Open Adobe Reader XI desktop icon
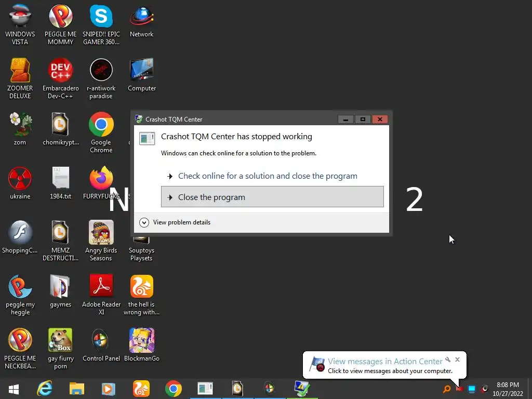532x399 pixels. coord(101,295)
